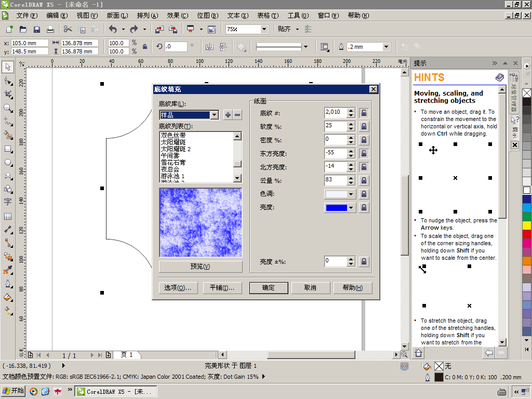This screenshot has height=399, width=532.
Task: Select the Freehand drawing tool
Action: (x=8, y=122)
